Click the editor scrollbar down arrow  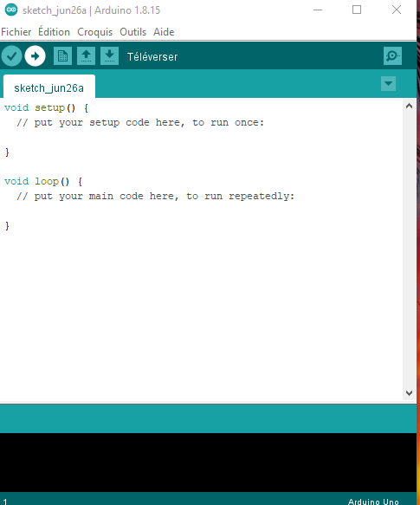point(410,393)
